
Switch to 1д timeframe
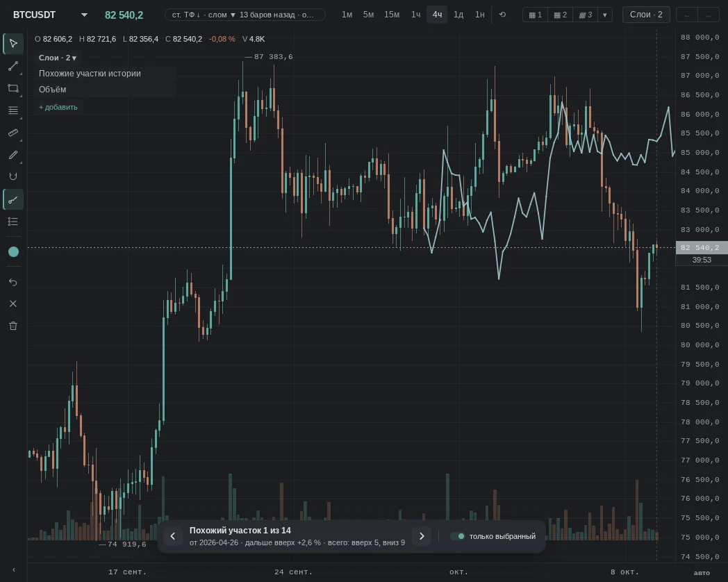pos(458,15)
